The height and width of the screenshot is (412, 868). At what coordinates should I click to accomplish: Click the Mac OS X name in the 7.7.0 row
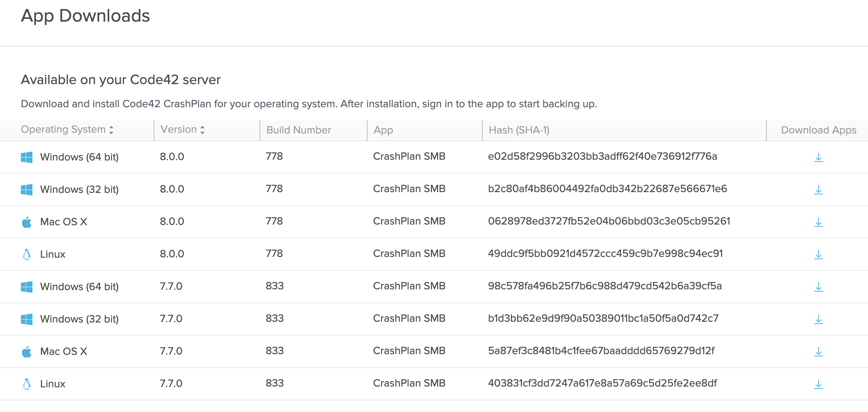(64, 351)
